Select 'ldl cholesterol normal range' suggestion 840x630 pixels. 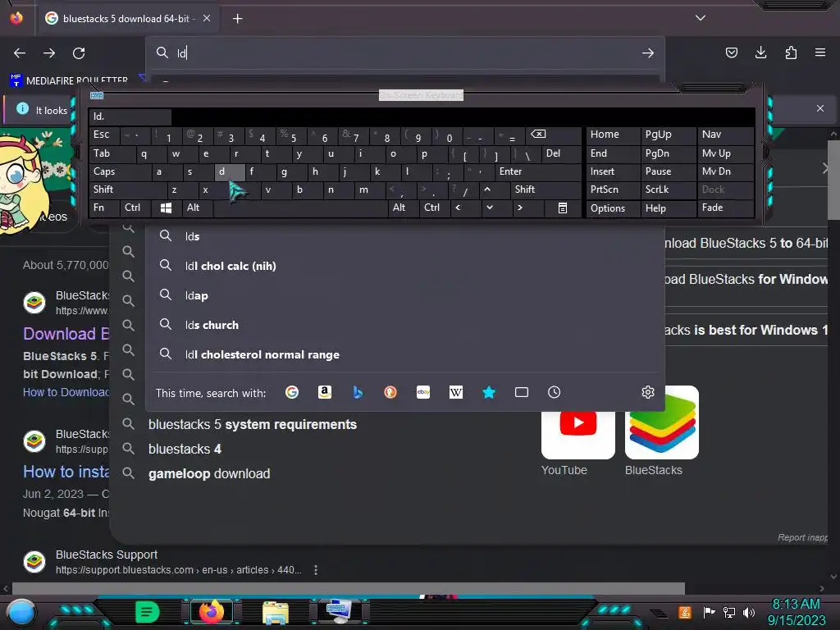405,354
